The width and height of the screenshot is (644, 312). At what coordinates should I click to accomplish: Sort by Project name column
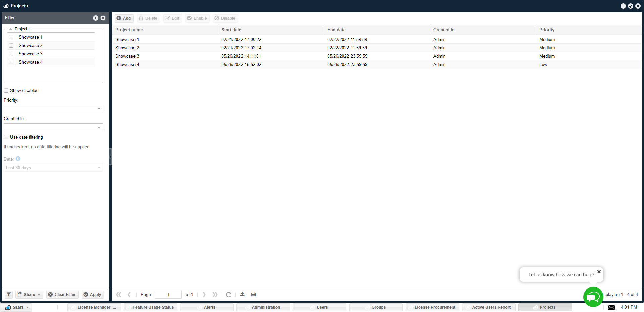165,30
